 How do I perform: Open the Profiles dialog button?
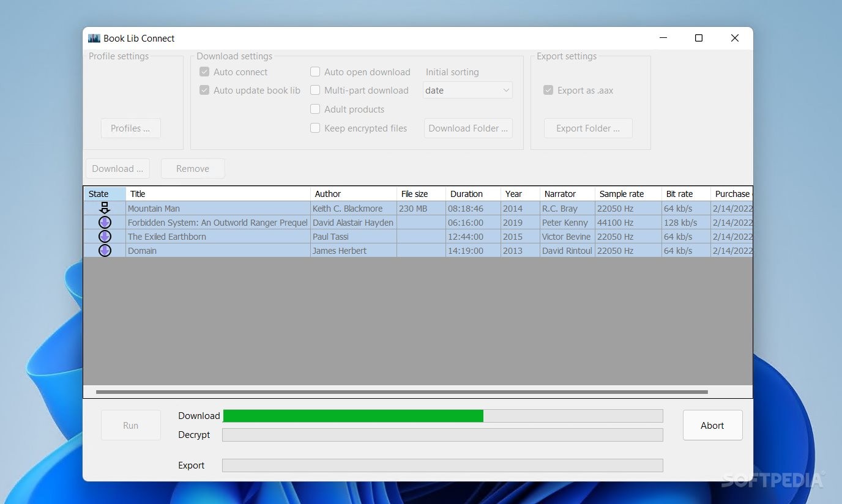pos(130,128)
